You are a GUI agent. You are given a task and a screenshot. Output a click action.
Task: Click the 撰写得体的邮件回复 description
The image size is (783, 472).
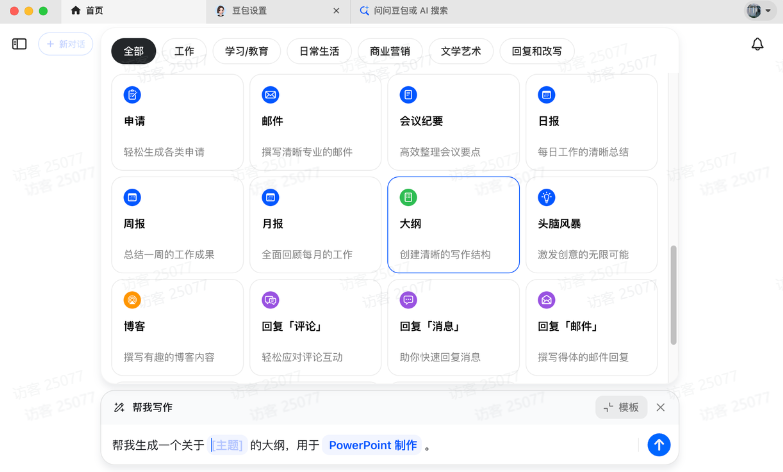(x=583, y=357)
